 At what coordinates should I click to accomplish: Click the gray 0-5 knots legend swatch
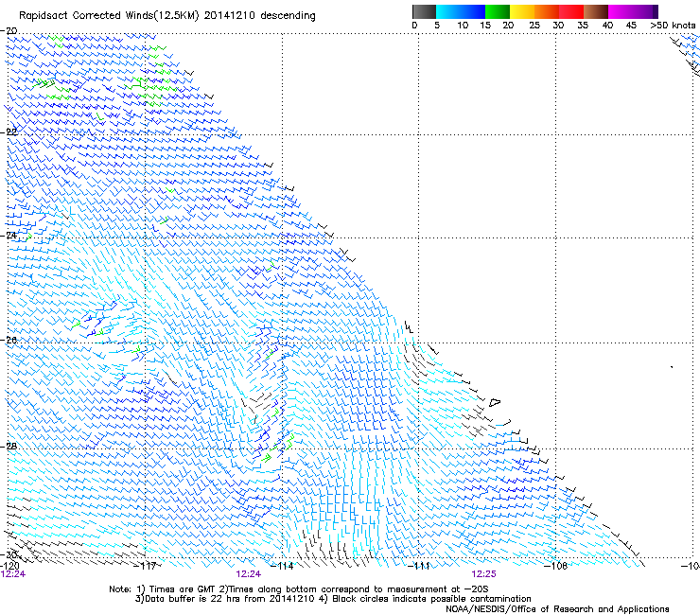tap(424, 11)
